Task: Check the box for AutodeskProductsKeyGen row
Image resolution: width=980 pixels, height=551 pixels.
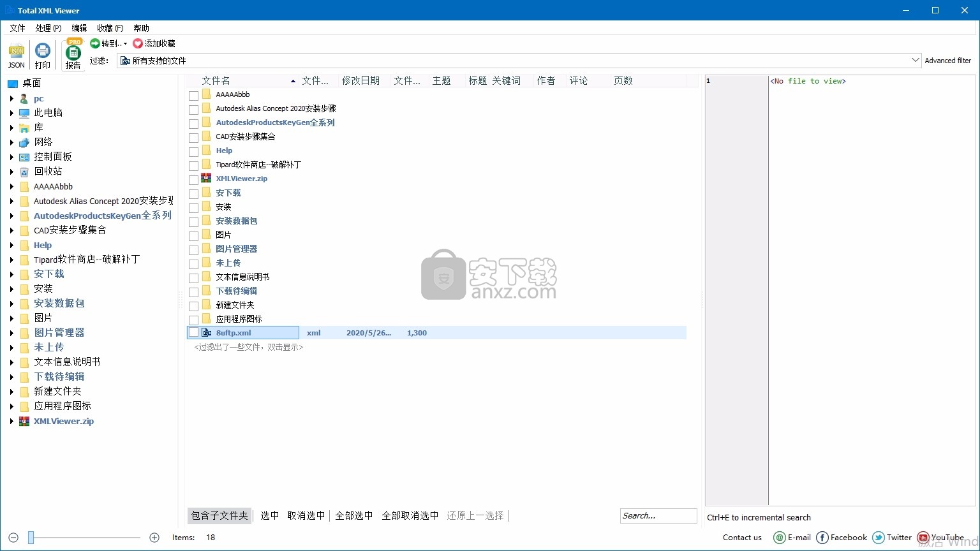Action: 193,124
